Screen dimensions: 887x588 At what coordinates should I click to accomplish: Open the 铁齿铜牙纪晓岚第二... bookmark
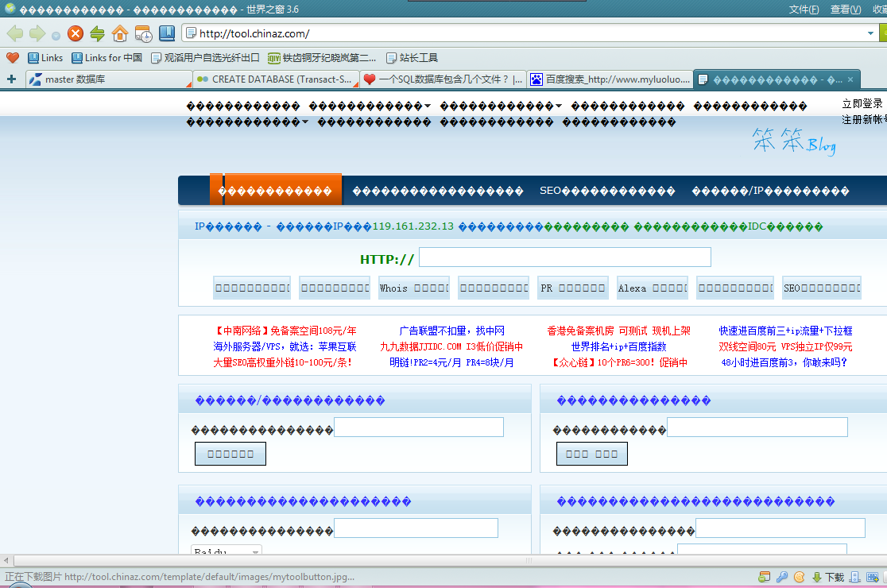click(322, 58)
